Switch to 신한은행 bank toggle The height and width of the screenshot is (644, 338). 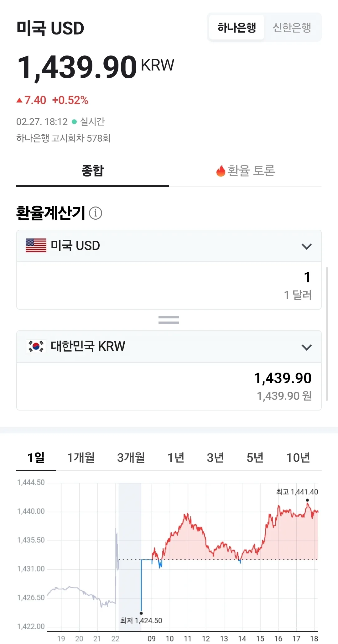pyautogui.click(x=292, y=27)
